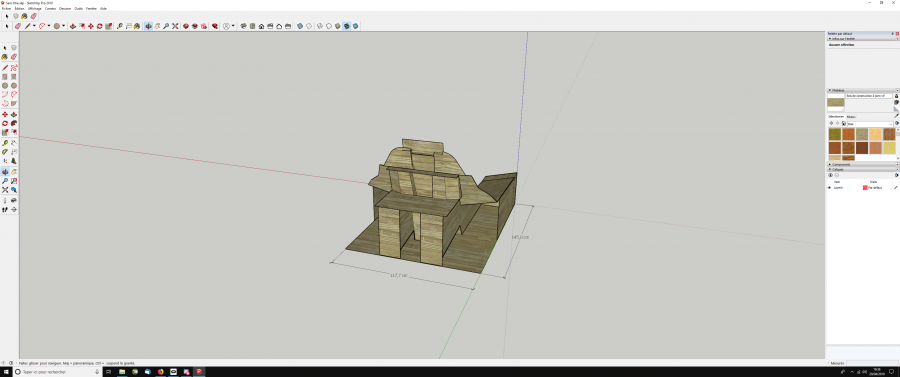This screenshot has height=377, width=900.
Task: Toggle the X-ray face style button
Action: tap(300, 26)
